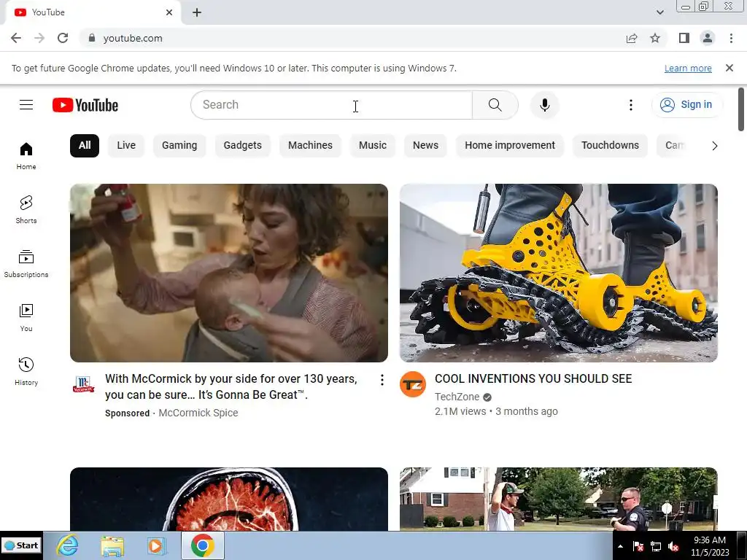
Task: Click the Learn more link
Action: [688, 69]
